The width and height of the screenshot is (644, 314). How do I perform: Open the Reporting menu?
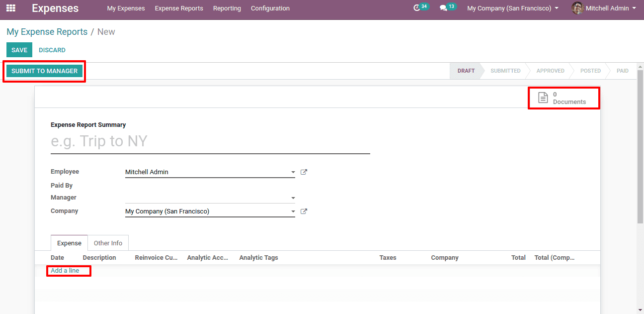[x=227, y=8]
